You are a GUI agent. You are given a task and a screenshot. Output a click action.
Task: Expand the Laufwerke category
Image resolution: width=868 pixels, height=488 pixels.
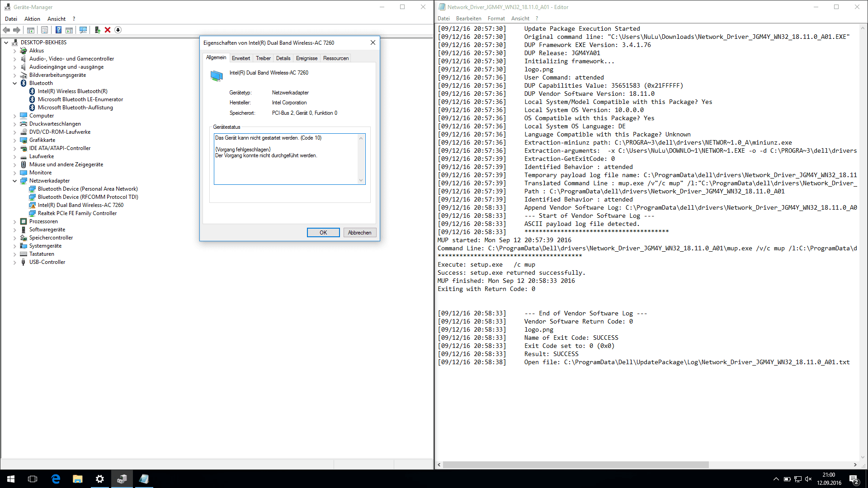(14, 156)
